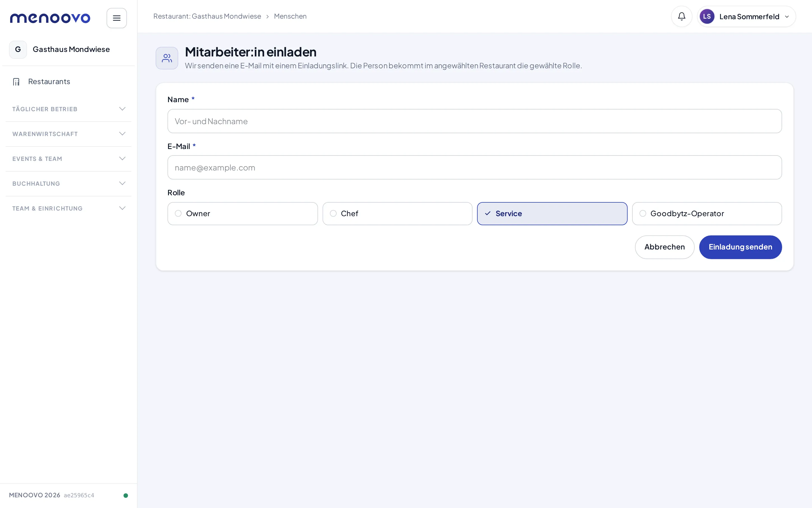Screen dimensions: 812x508
Task: Toggle the sidebar hamburger menu button
Action: [116, 18]
